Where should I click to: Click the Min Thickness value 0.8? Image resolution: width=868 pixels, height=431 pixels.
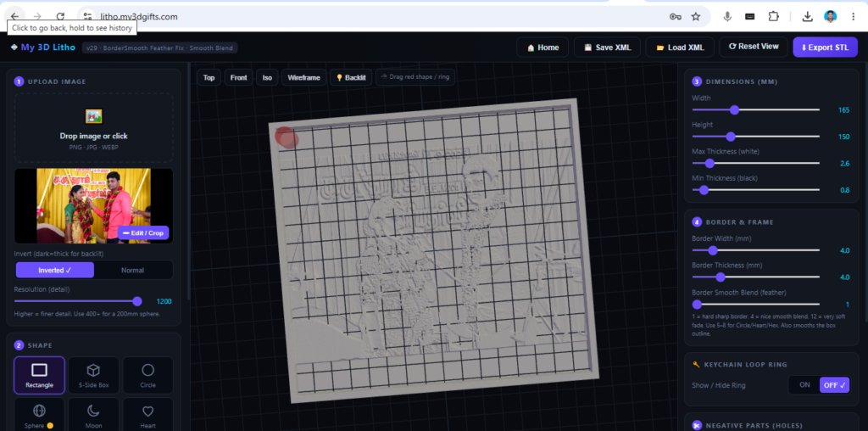(845, 190)
